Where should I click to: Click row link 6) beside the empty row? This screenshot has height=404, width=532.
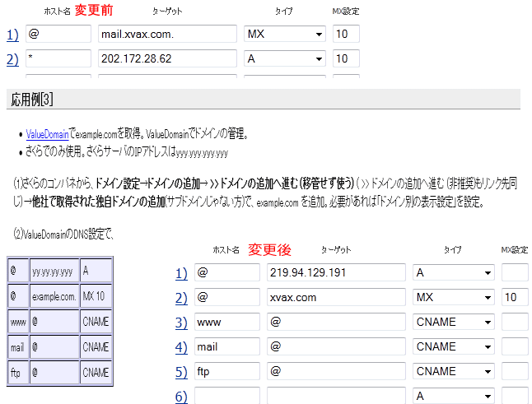click(x=180, y=397)
